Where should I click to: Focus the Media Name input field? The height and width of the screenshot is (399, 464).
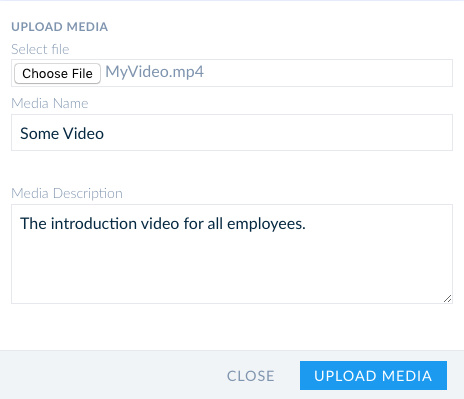(232, 133)
